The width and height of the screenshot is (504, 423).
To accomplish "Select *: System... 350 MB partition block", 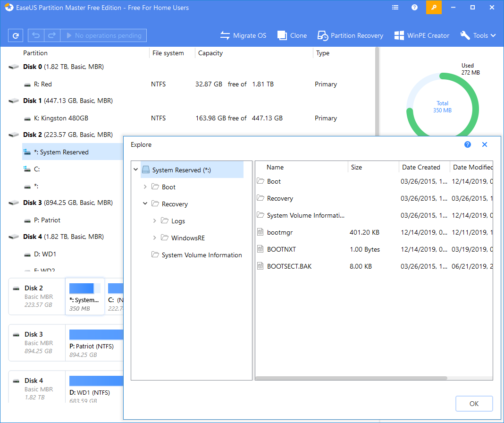I will tap(85, 296).
